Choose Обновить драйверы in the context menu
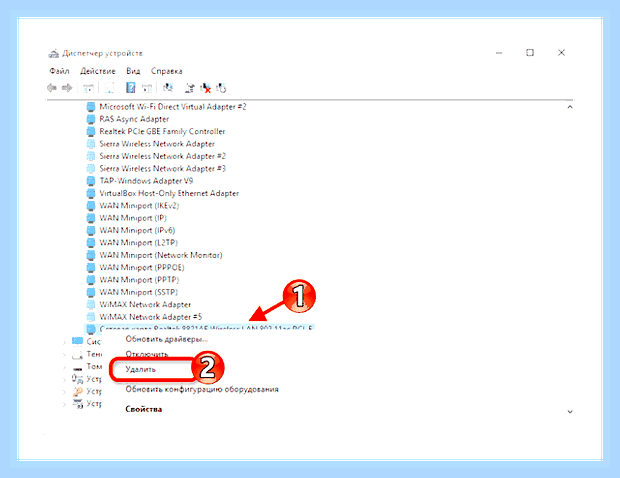The height and width of the screenshot is (478, 620). tap(166, 339)
